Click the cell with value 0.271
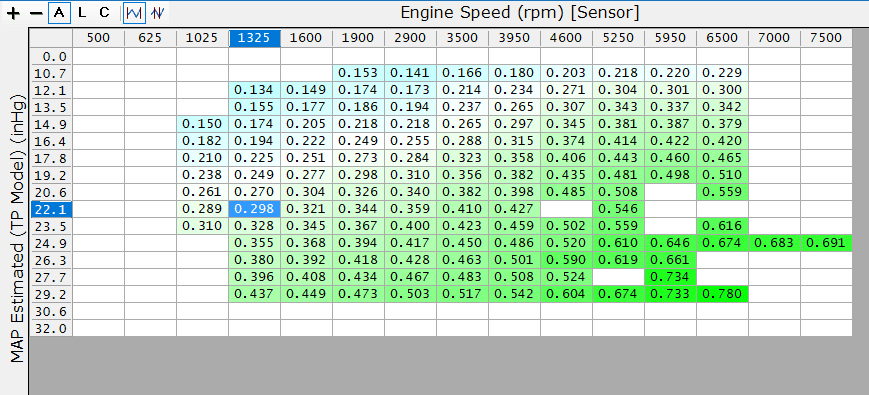 566,90
